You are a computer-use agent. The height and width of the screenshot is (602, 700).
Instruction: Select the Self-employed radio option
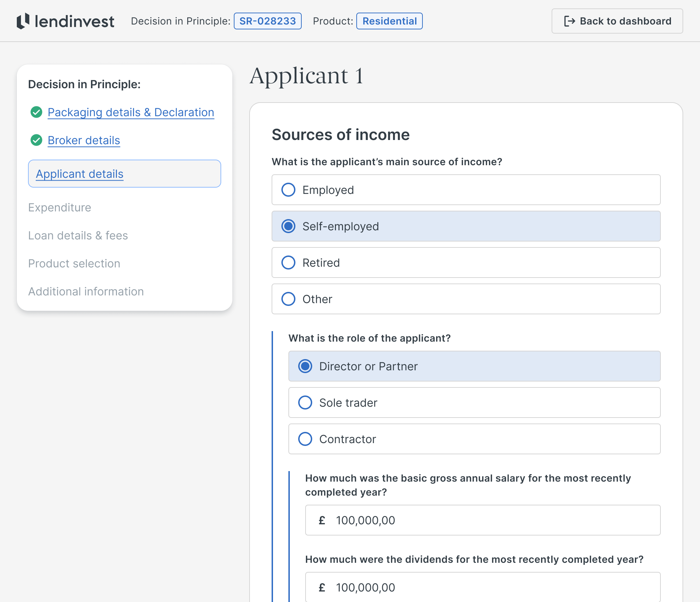pyautogui.click(x=288, y=226)
